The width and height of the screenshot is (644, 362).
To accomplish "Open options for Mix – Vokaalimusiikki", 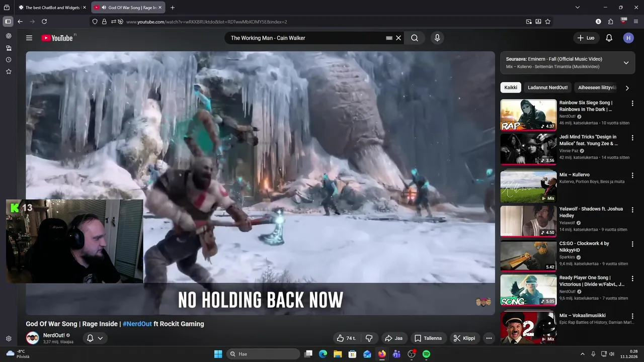I will tap(632, 316).
